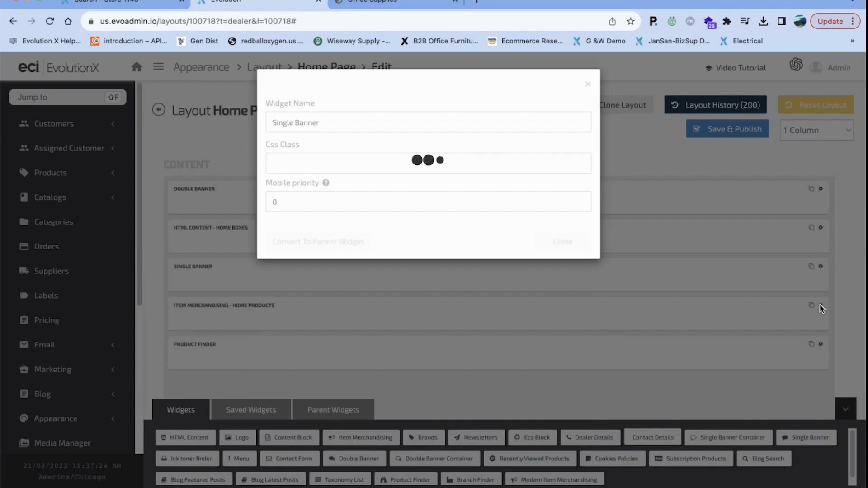Copy the HTML Content Home Boxes widget
The image size is (868, 488).
tap(811, 227)
